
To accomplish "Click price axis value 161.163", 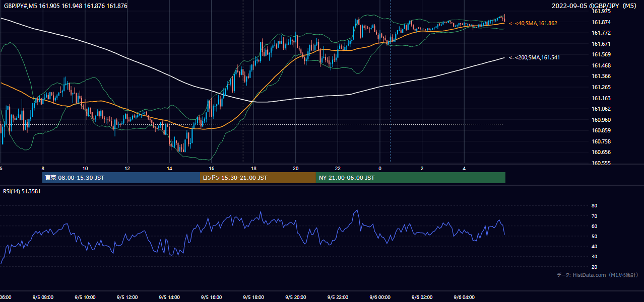I will pos(601,98).
